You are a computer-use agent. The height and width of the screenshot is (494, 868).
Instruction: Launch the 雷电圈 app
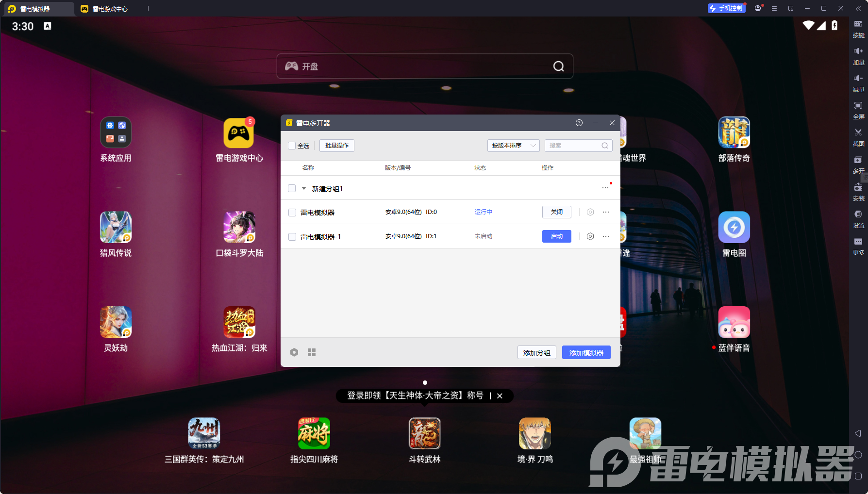(x=734, y=227)
